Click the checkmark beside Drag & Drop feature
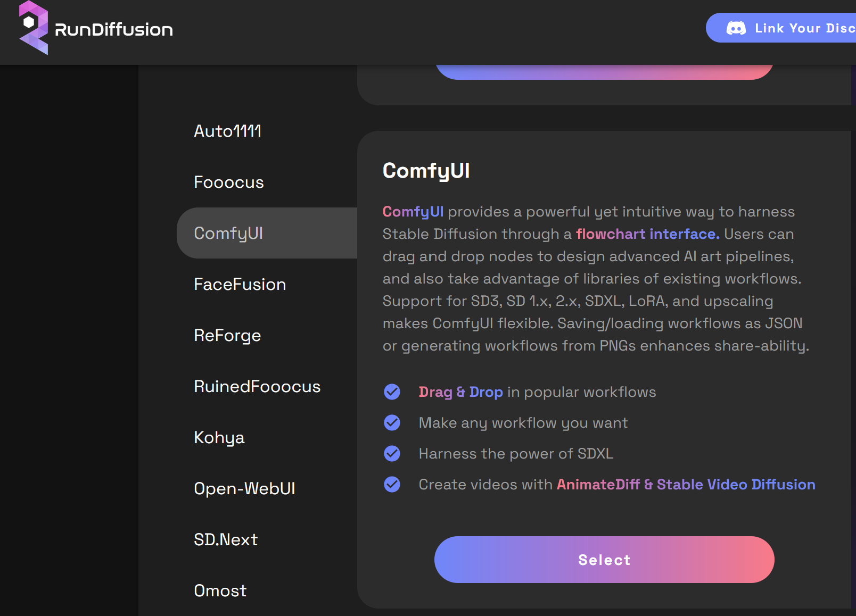856x616 pixels. coord(392,392)
